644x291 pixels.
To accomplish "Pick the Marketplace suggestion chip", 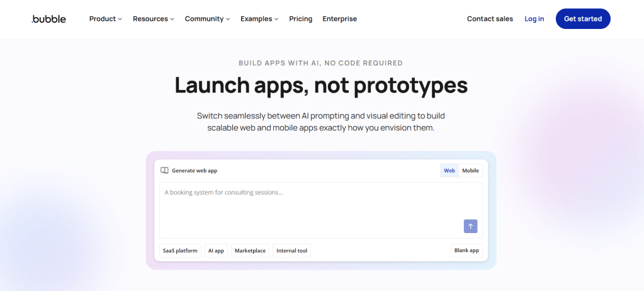I will [x=250, y=251].
